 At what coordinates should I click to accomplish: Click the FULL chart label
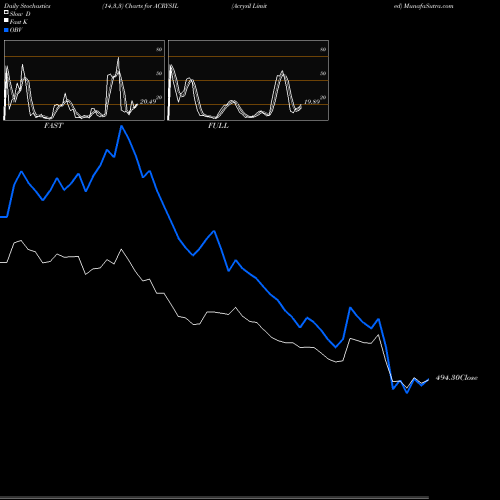coord(218,126)
